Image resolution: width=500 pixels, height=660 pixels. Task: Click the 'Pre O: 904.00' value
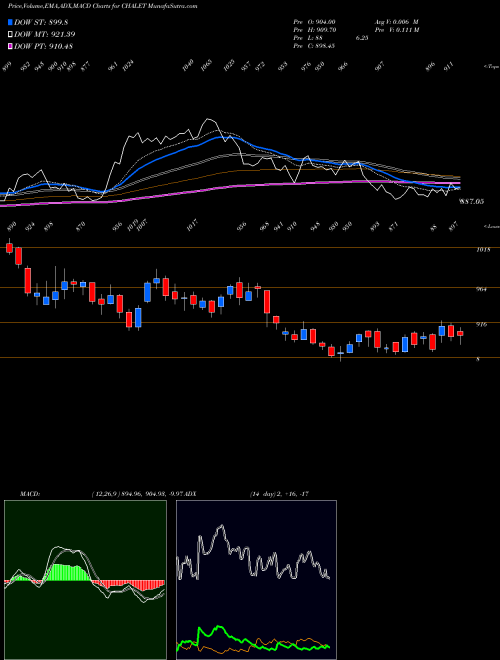pos(314,22)
